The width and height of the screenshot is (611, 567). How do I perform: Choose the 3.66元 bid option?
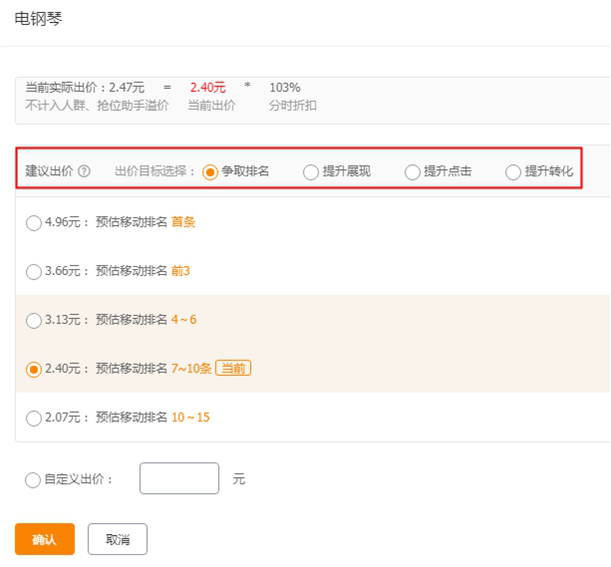34,272
